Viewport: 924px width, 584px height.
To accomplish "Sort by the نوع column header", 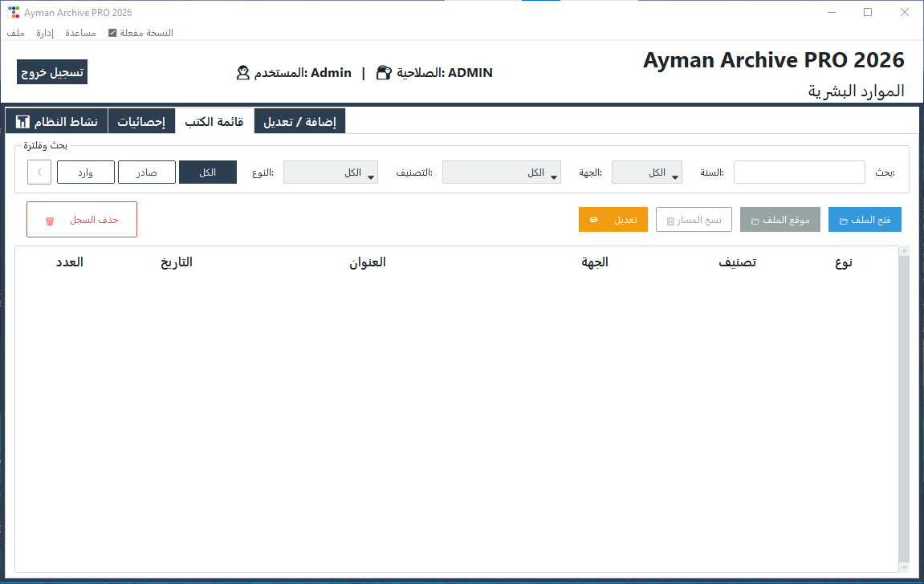I will point(844,262).
